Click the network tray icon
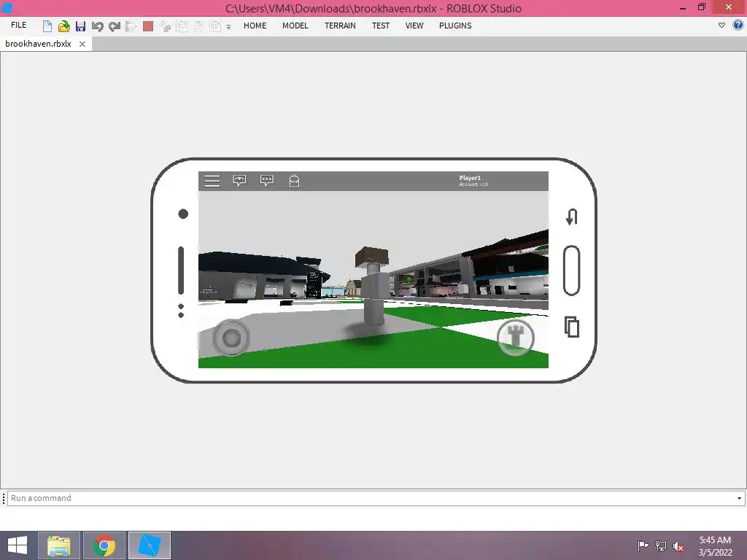The height and width of the screenshot is (560, 747). coord(661,545)
